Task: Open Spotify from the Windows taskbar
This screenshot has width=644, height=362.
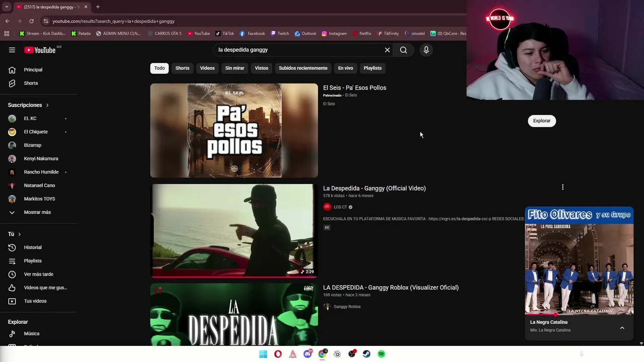Action: (x=381, y=354)
